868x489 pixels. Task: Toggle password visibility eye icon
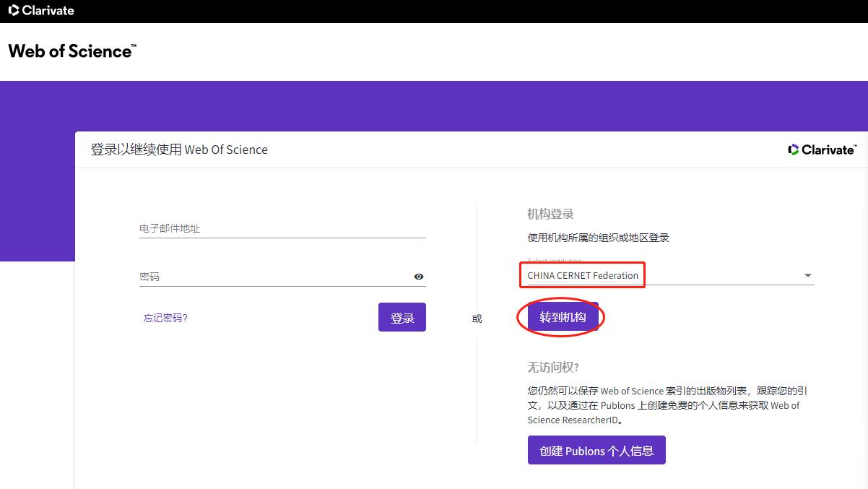pos(419,277)
